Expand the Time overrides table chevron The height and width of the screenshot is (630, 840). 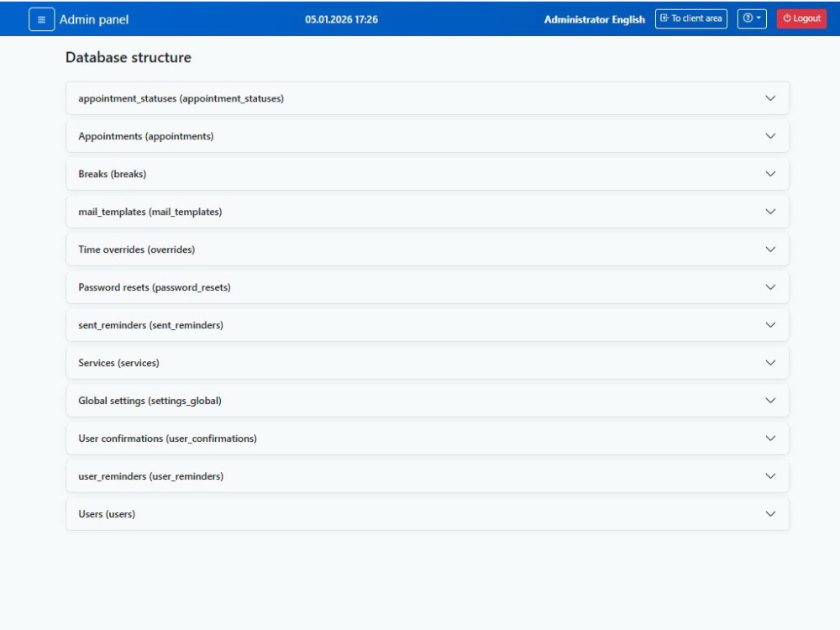click(770, 249)
